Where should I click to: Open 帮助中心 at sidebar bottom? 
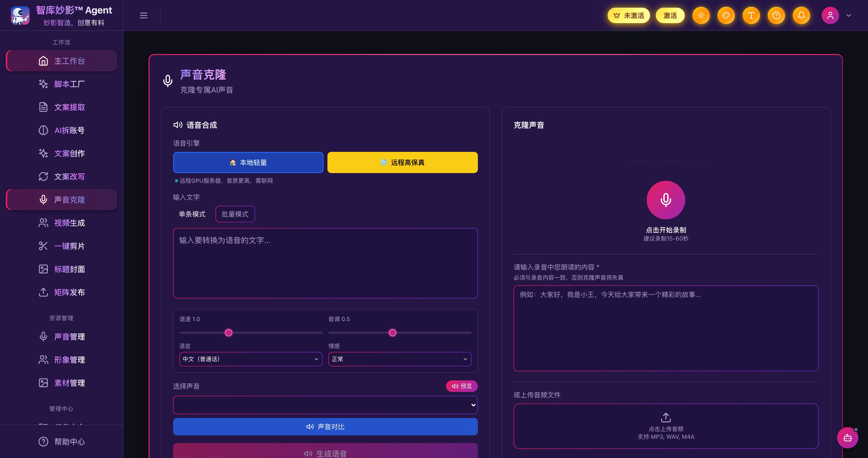coord(62,442)
